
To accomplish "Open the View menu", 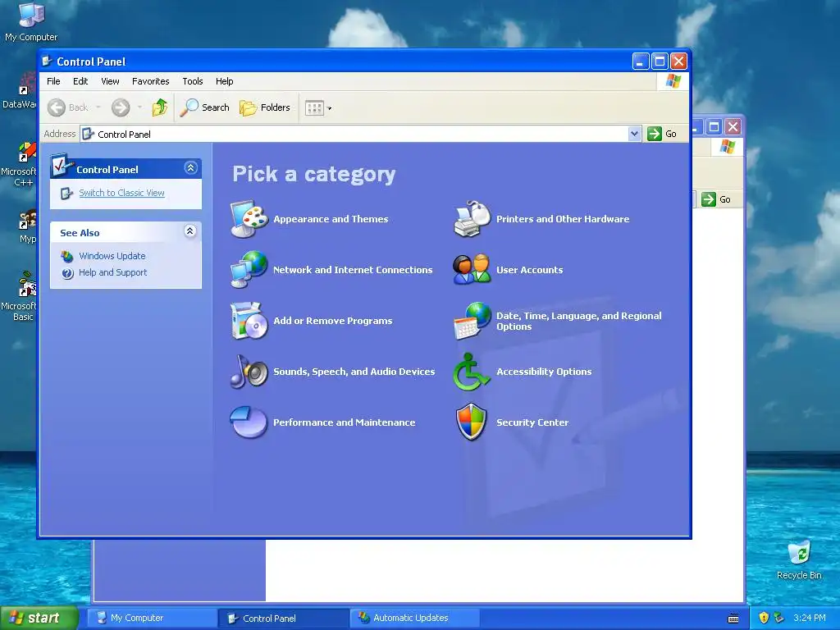I will (x=110, y=81).
